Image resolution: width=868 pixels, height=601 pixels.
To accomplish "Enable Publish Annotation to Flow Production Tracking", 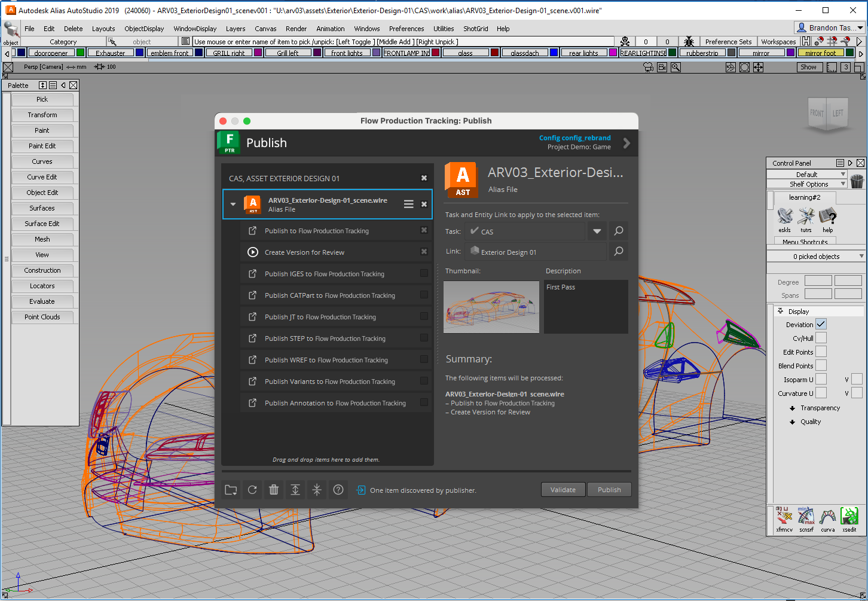I will pyautogui.click(x=424, y=402).
